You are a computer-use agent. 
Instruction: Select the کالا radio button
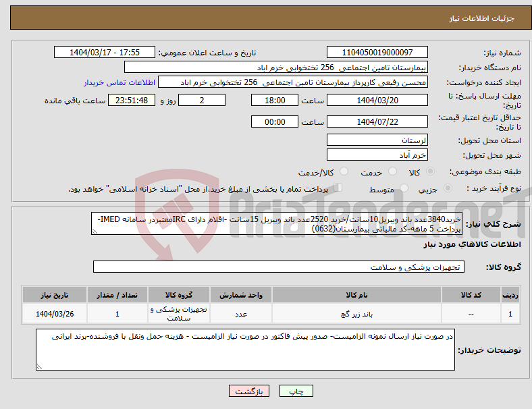click(430, 171)
